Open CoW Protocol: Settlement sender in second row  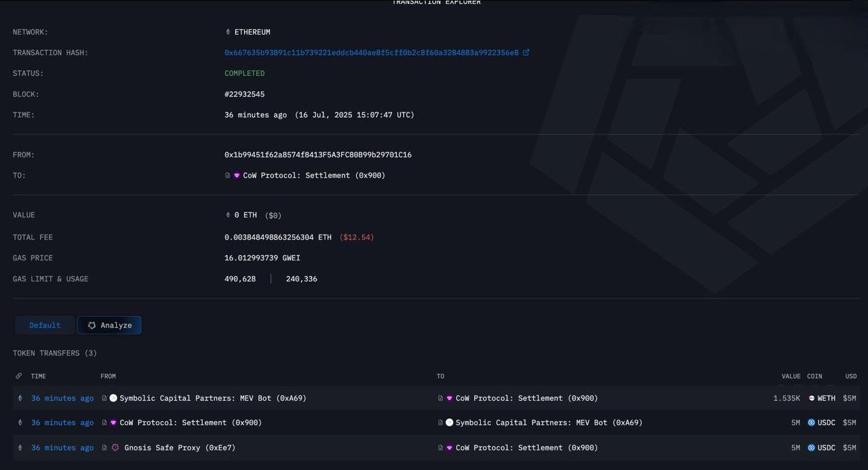pyautogui.click(x=191, y=423)
